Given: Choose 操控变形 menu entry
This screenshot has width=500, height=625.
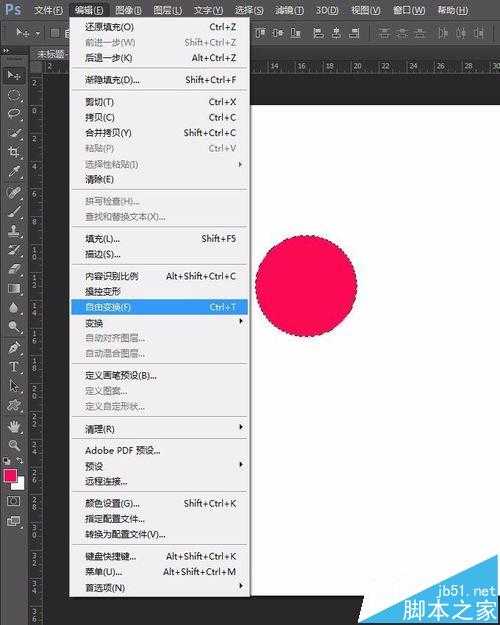Looking at the screenshot, I should [x=159, y=292].
